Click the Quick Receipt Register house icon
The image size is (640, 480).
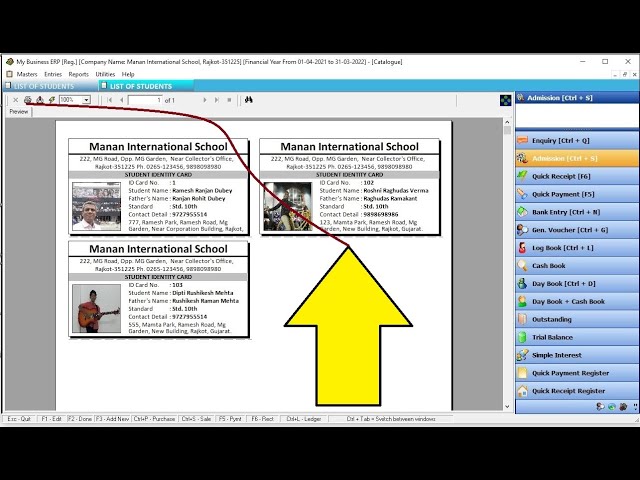click(522, 391)
